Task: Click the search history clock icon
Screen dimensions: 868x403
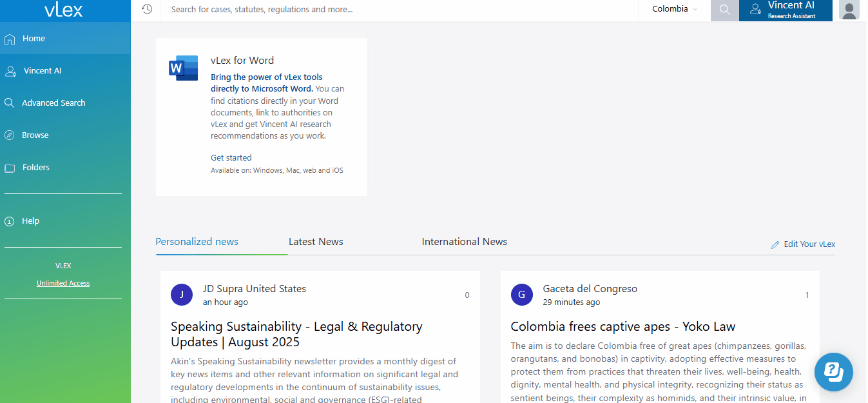Action: [x=147, y=9]
